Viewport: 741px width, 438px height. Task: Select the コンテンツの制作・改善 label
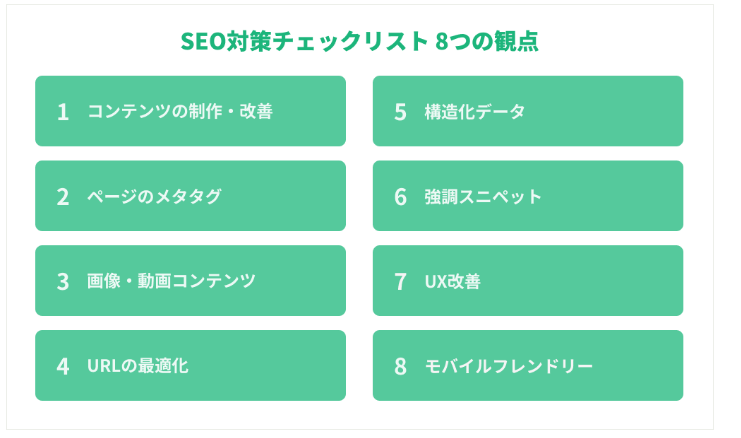(180, 111)
